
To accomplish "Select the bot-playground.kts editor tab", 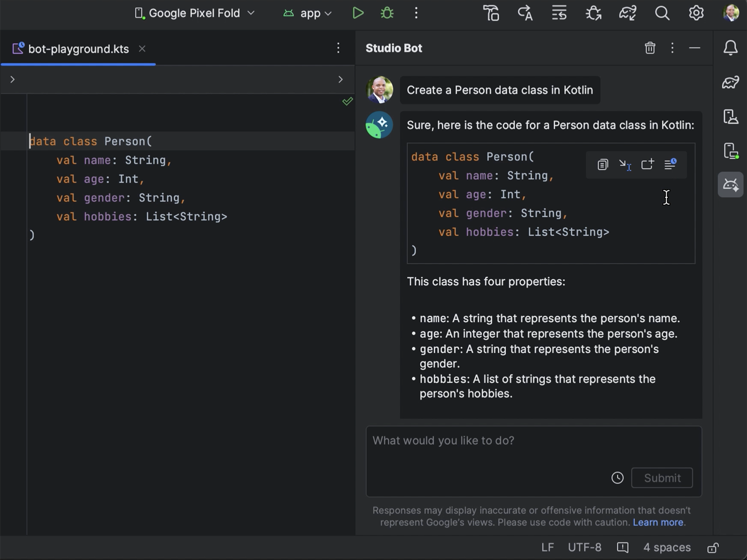I will [x=78, y=49].
